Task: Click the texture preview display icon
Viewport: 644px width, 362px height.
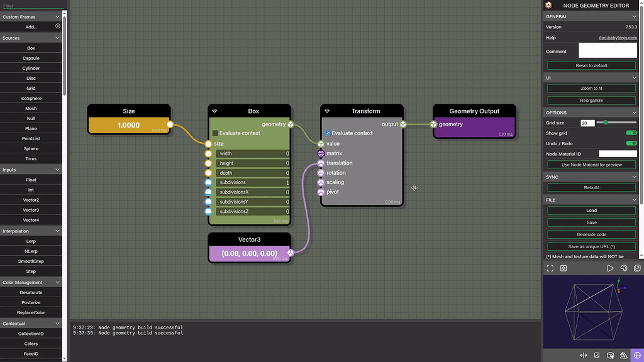Action: [x=597, y=355]
